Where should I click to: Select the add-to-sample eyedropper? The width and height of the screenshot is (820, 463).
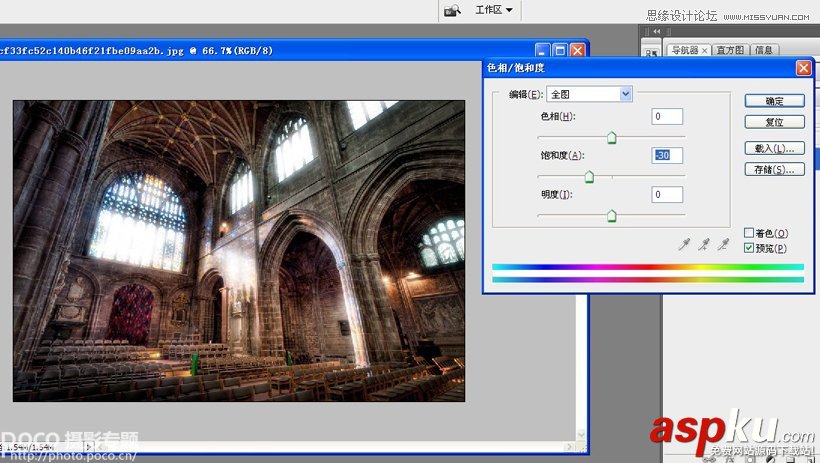(704, 244)
